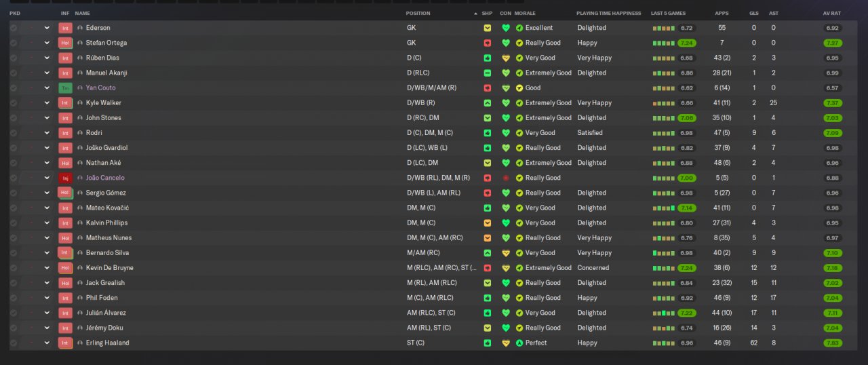Viewport: 868px width, 365px height.
Task: Click the morale icon beside Yan Couto's Good
Action: coord(519,88)
